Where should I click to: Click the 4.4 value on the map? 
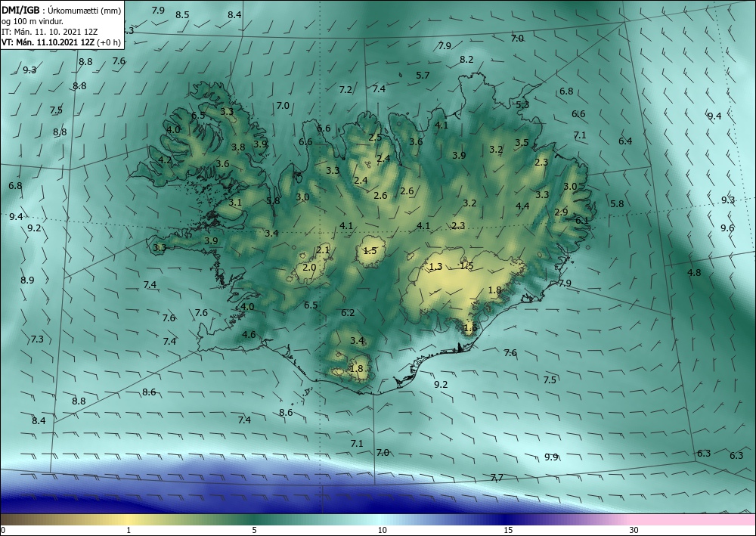coord(522,206)
